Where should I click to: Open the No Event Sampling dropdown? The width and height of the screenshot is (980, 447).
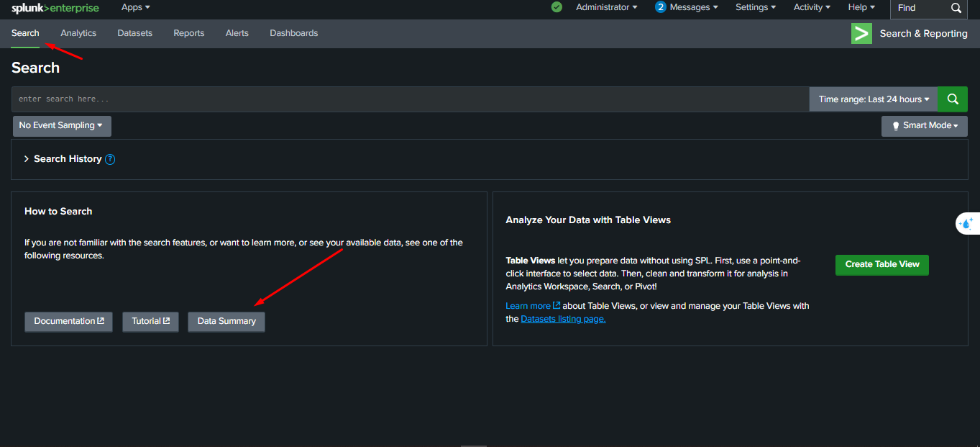point(62,125)
